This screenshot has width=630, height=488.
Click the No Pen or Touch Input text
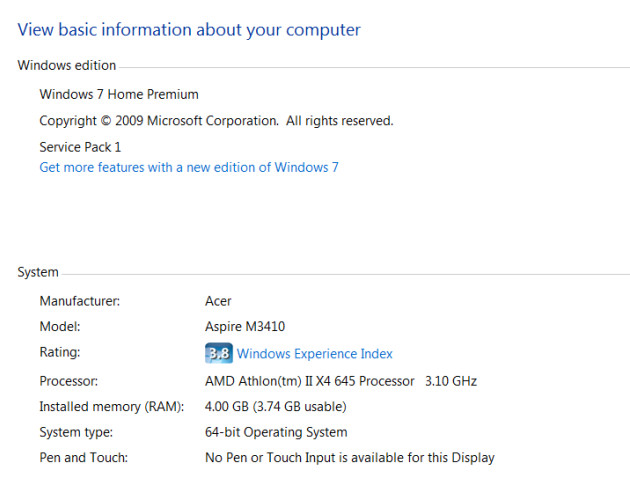coord(349,459)
